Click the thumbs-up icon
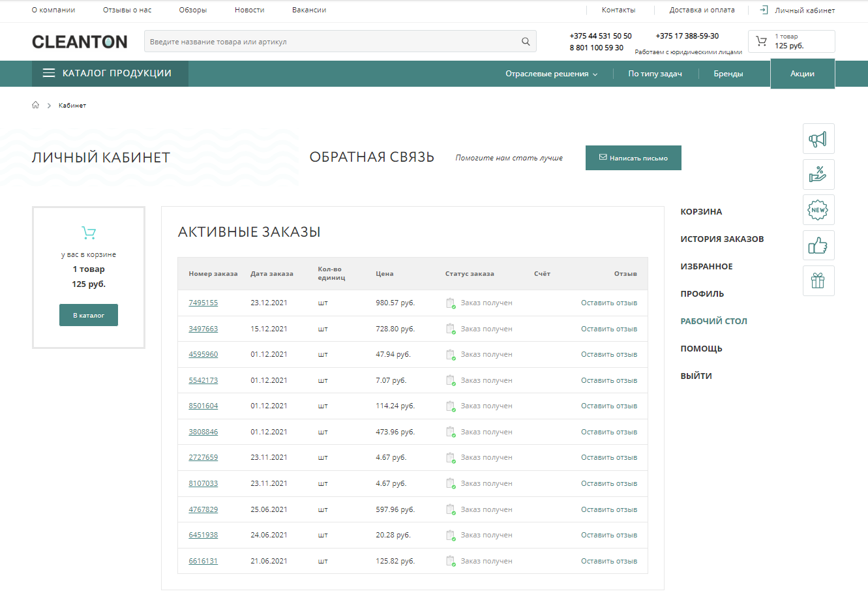This screenshot has height=602, width=868. point(818,246)
